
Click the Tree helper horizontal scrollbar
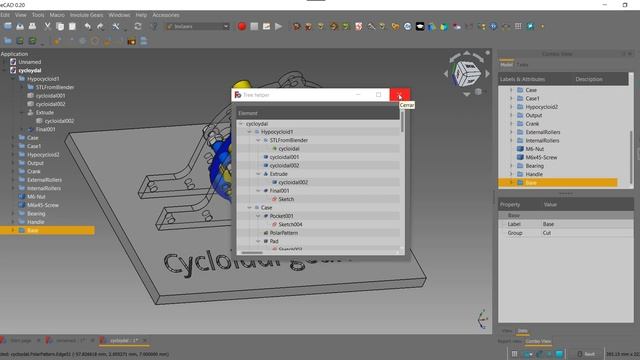point(252,253)
